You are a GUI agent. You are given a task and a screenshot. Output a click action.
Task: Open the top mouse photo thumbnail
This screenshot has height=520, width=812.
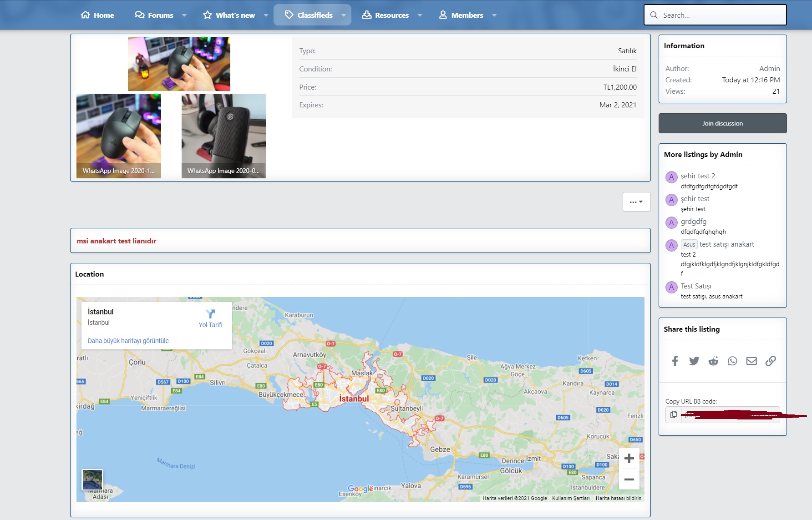point(179,64)
